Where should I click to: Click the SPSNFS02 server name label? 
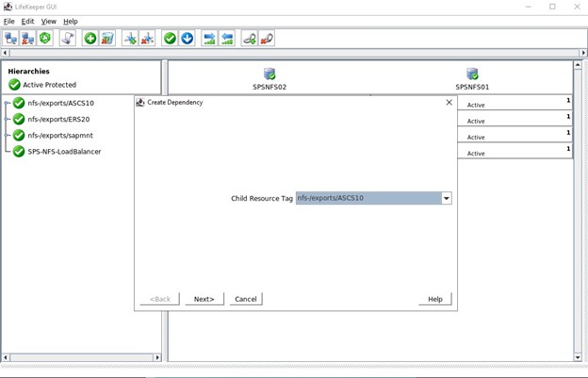coord(269,87)
